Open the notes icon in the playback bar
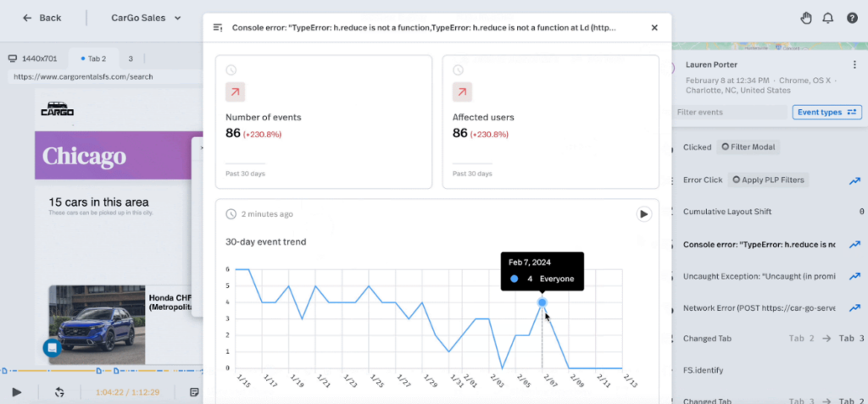The image size is (868, 404). (194, 392)
